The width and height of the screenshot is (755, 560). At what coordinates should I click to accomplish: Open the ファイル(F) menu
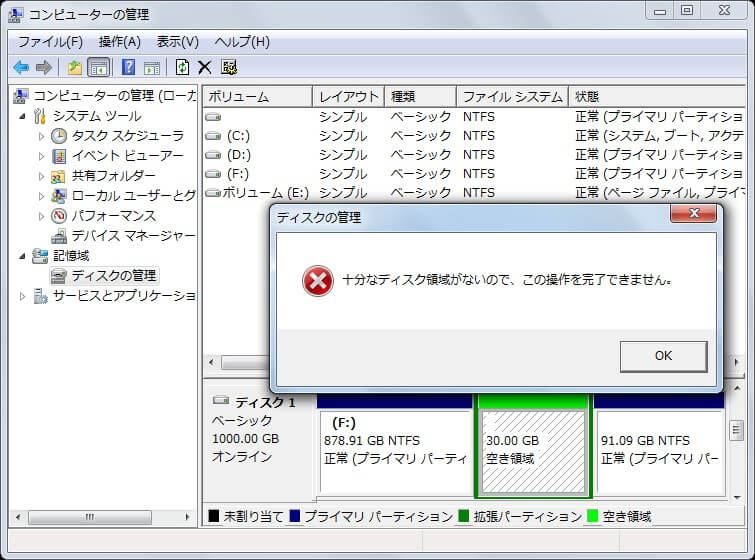click(x=51, y=42)
